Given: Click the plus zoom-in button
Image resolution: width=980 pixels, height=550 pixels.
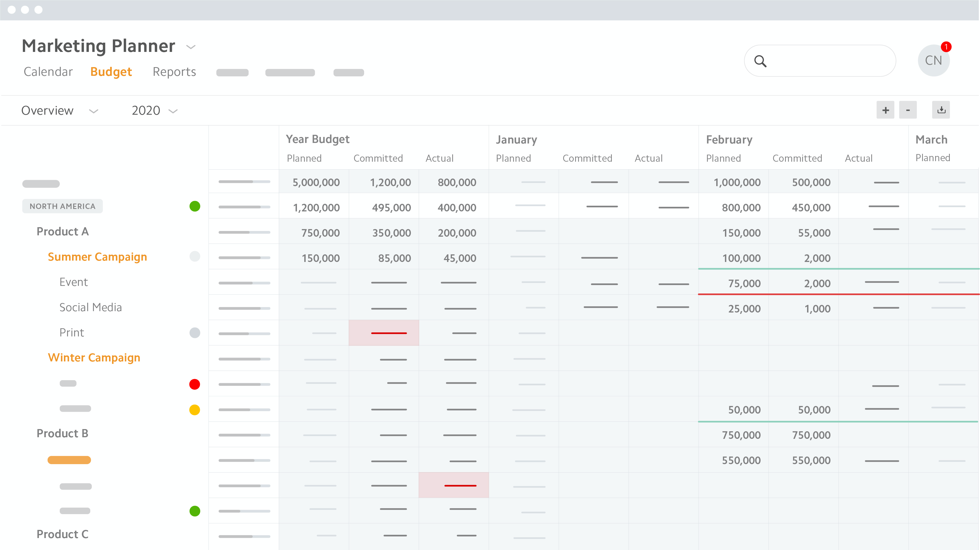Looking at the screenshot, I should [x=885, y=110].
